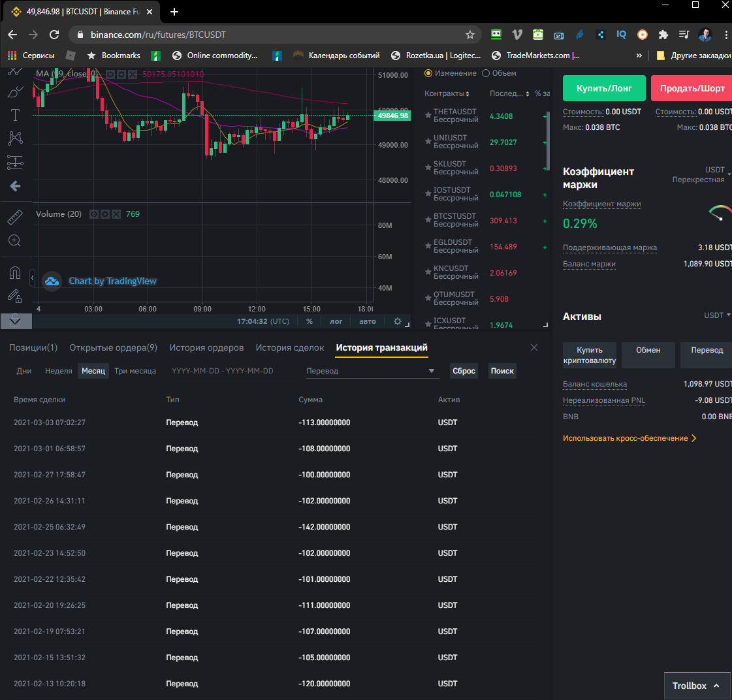Open the XABCD pattern tool
The width and height of the screenshot is (732, 700).
(x=15, y=138)
